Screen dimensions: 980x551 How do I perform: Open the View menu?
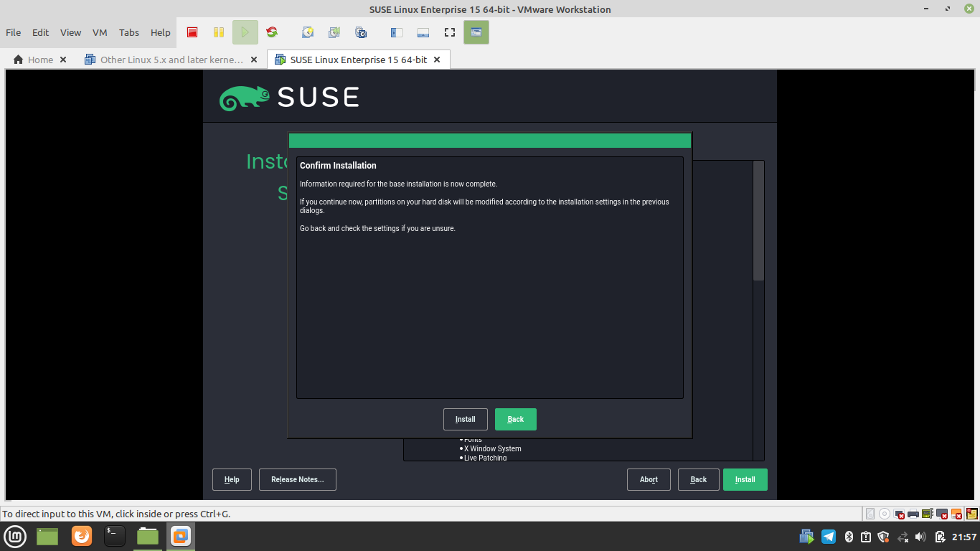tap(70, 32)
